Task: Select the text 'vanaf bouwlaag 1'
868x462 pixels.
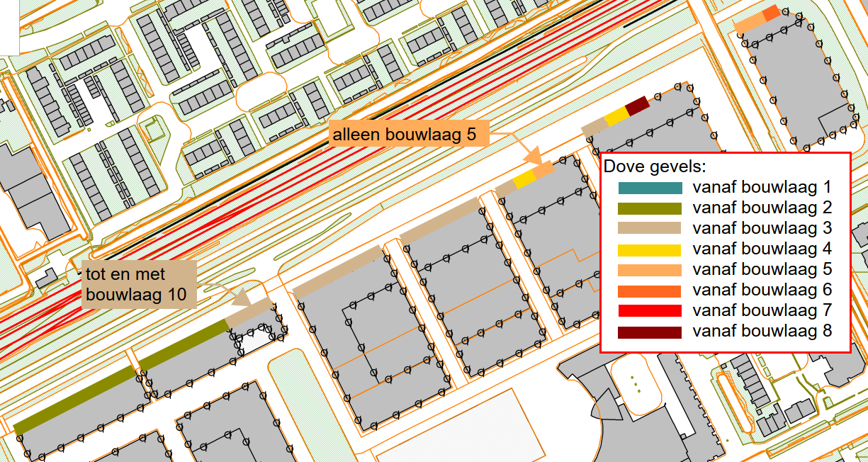Action: pos(762,188)
